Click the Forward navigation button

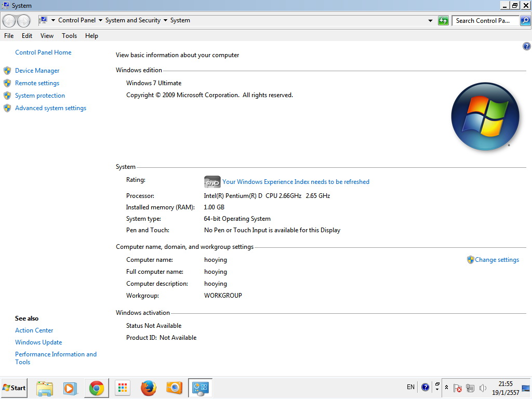pyautogui.click(x=23, y=21)
